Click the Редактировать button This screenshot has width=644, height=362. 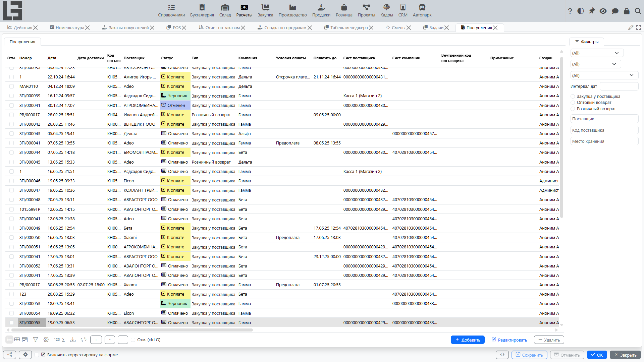509,340
